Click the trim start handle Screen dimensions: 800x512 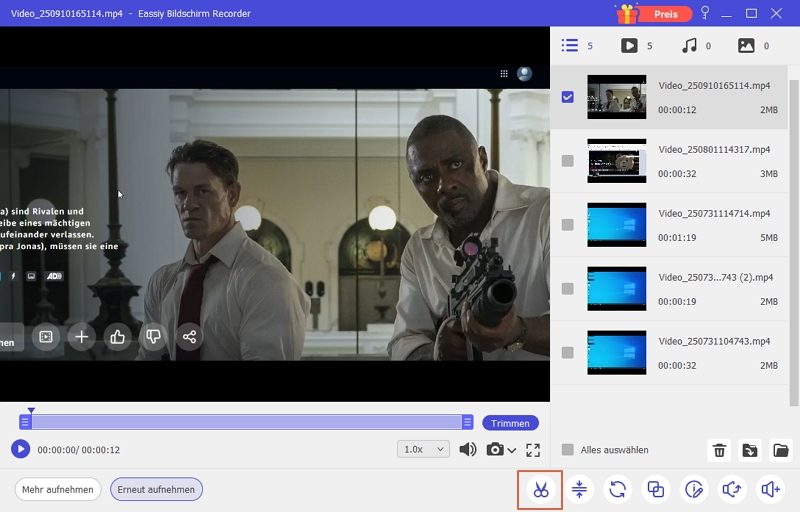coord(25,422)
